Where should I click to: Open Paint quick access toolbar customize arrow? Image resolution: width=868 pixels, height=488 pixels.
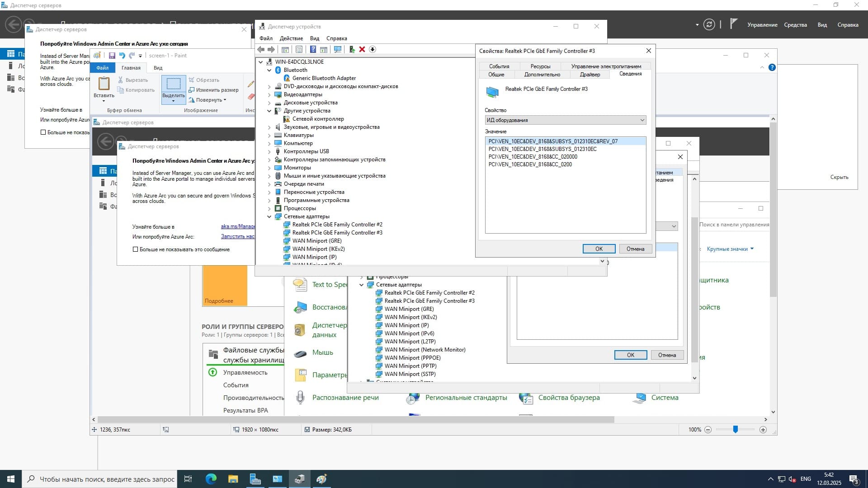click(141, 56)
